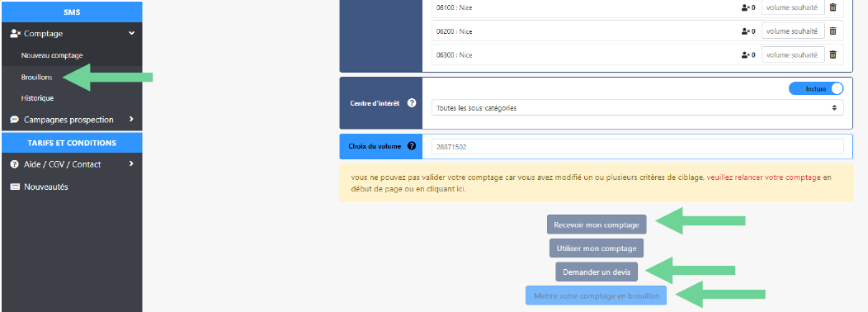
Task: Click the '06200 : Nice' text
Action: click(x=454, y=31)
